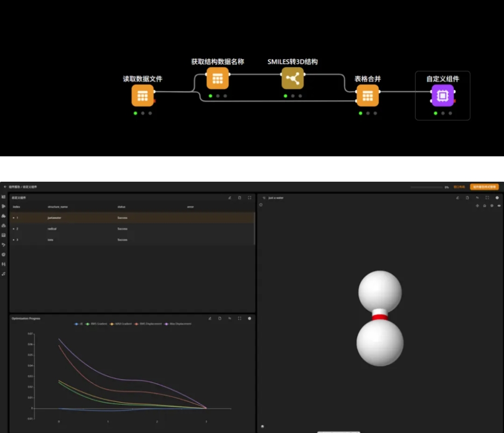Image resolution: width=504 pixels, height=433 pixels.
Task: Click the structure_name column header
Action: (x=58, y=207)
